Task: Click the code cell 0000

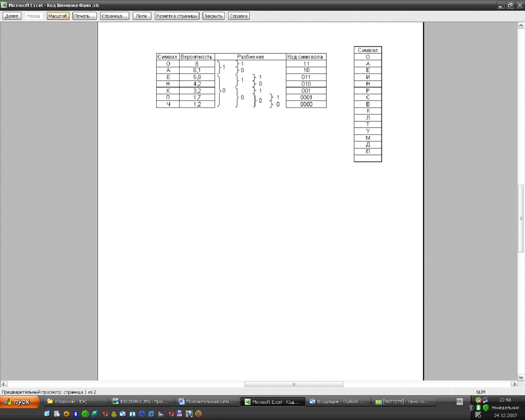Action: (x=306, y=104)
